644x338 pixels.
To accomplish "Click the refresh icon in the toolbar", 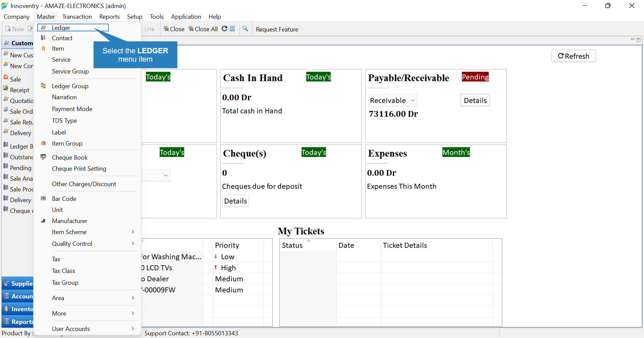I will (x=224, y=29).
